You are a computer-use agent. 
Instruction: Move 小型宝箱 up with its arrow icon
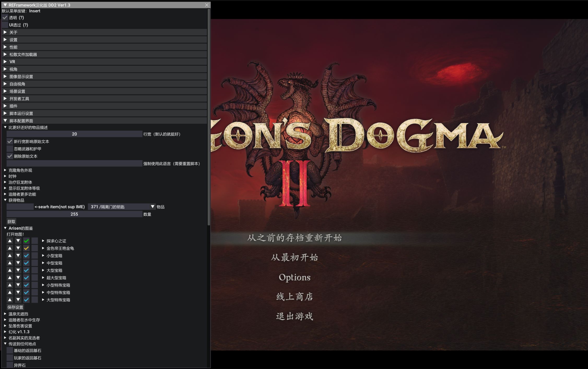(10, 255)
